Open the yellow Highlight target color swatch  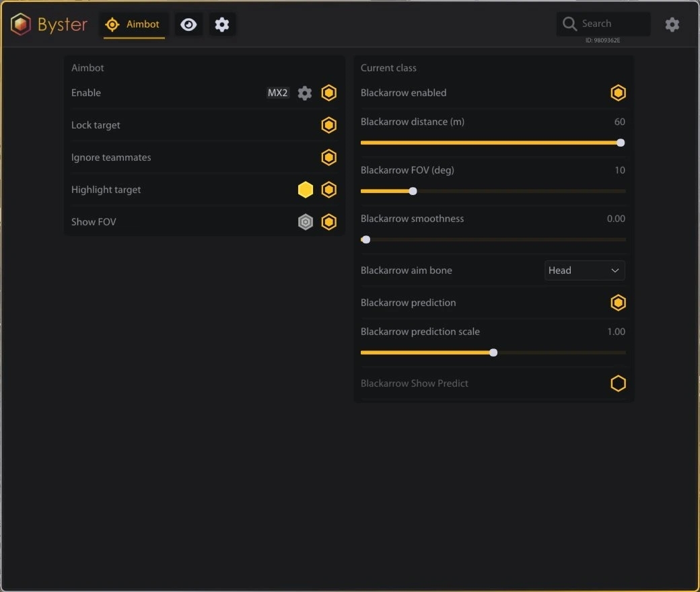click(x=306, y=190)
